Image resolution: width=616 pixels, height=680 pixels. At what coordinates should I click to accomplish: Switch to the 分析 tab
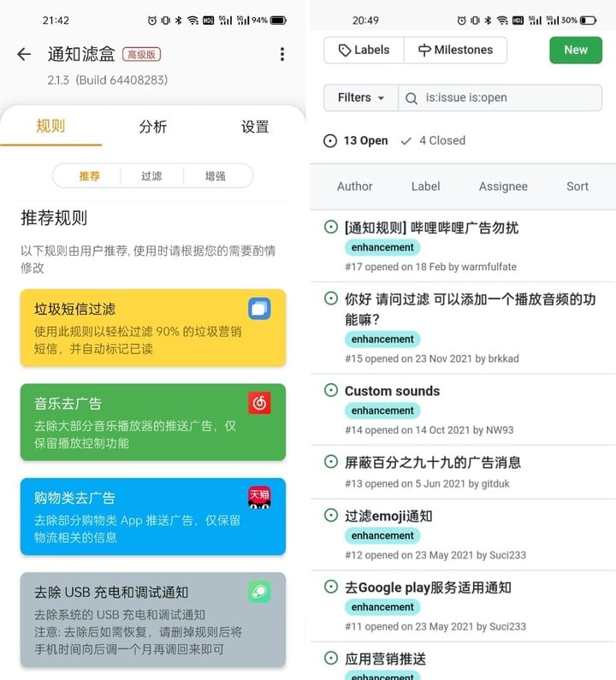(x=152, y=127)
